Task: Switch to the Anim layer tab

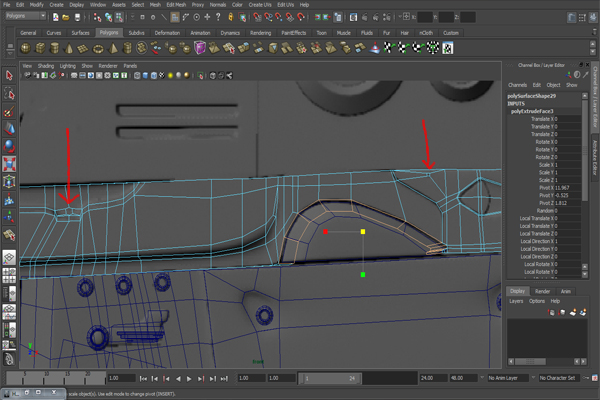Action: [x=566, y=291]
